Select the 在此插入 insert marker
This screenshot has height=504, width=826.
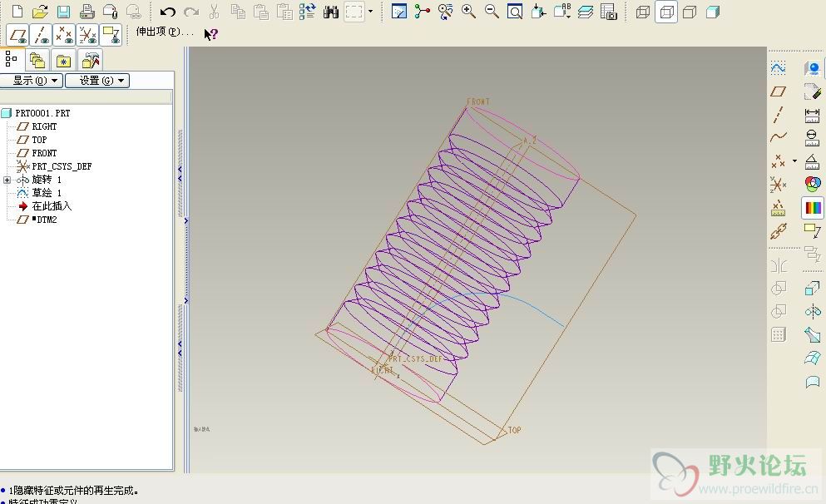coord(52,206)
